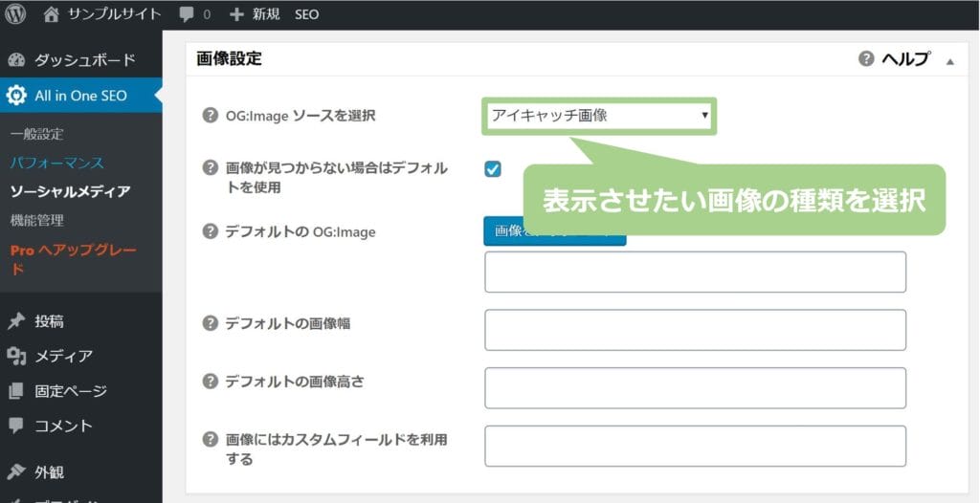Click the デフォルトの画像高さ input field
Viewport: 980px width, 503px height.
[x=695, y=388]
